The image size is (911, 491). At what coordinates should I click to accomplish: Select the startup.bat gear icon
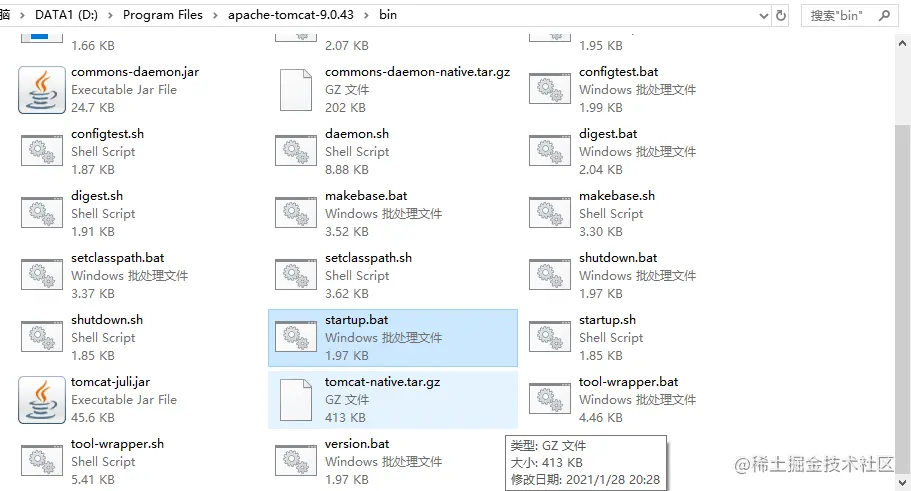(296, 337)
